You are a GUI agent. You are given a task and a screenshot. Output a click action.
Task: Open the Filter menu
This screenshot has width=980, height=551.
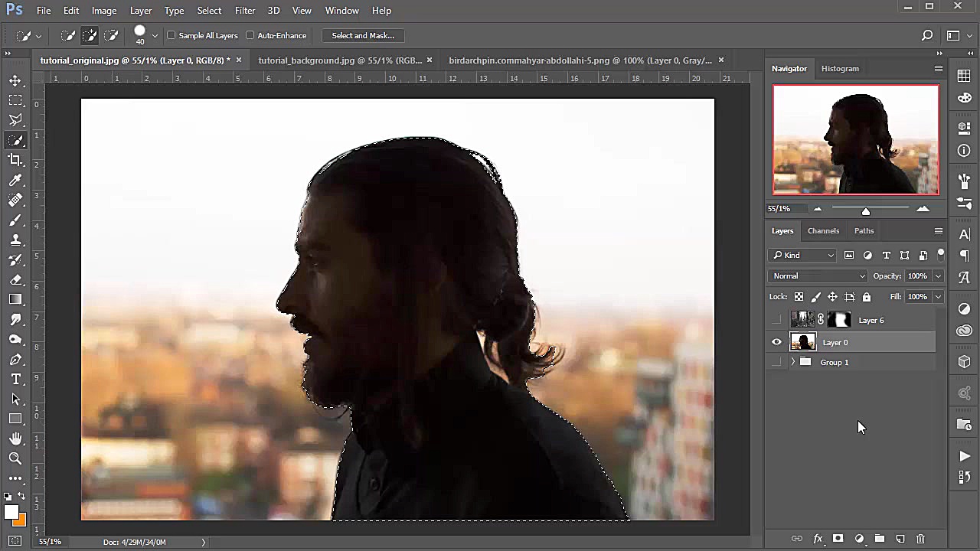245,11
